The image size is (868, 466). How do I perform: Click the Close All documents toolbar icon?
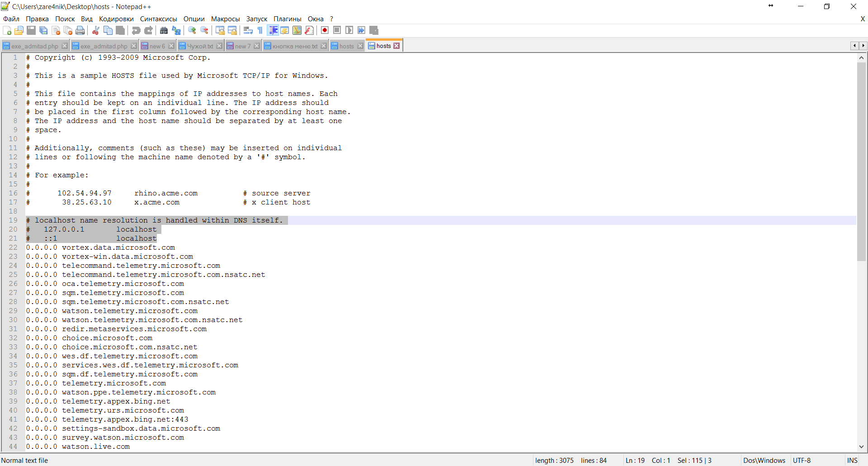click(68, 30)
